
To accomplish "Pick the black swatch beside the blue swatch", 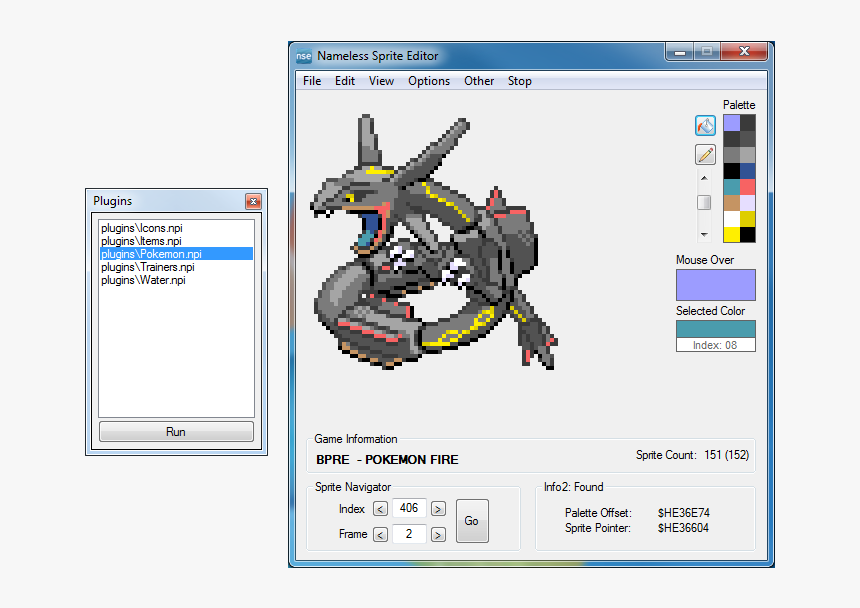I will tap(732, 171).
